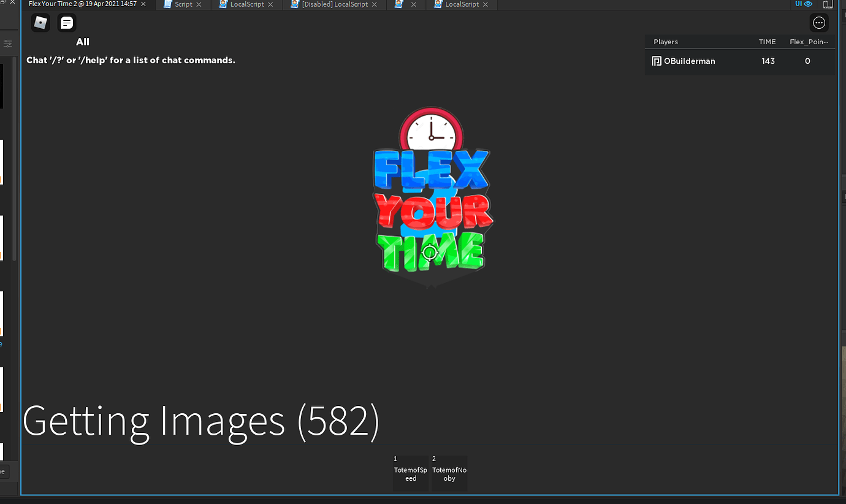This screenshot has height=504, width=846.
Task: Click the OBuilderman player row name
Action: [x=690, y=61]
